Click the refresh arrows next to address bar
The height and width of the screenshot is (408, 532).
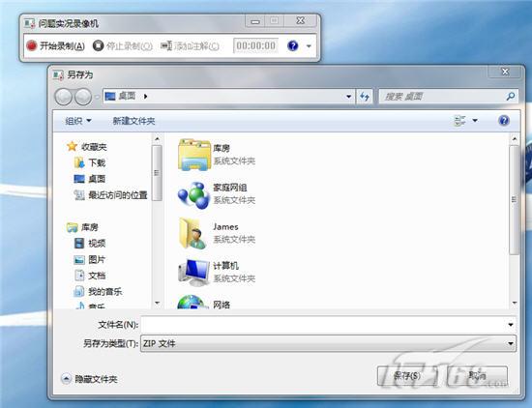(365, 97)
